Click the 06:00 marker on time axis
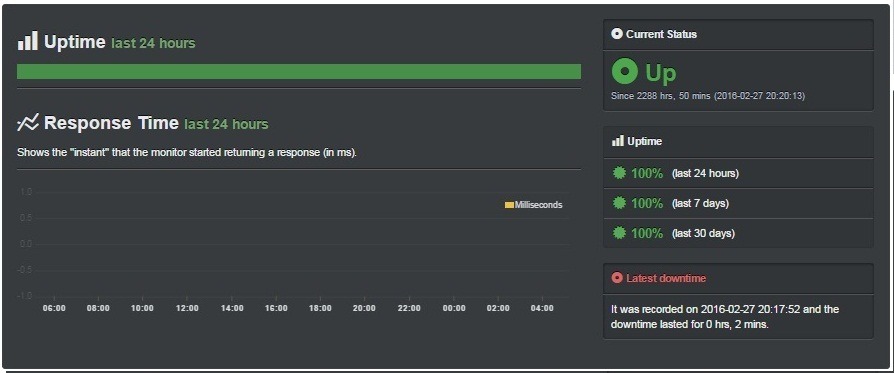 (x=54, y=309)
